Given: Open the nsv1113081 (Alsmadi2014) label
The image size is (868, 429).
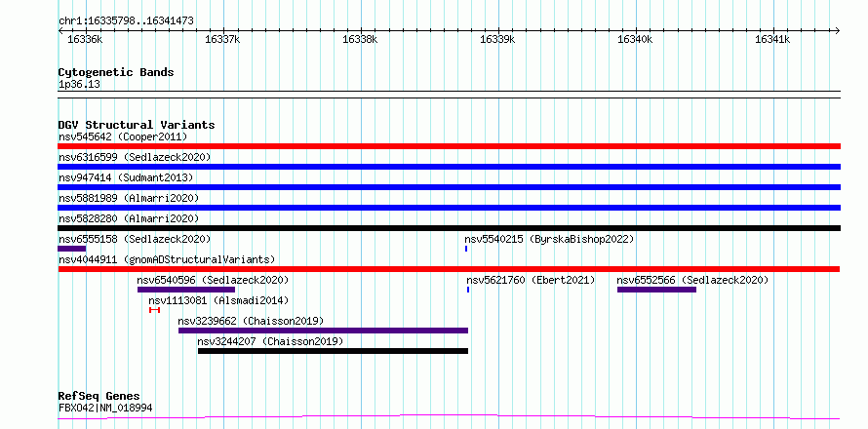Looking at the screenshot, I should click(x=218, y=300).
